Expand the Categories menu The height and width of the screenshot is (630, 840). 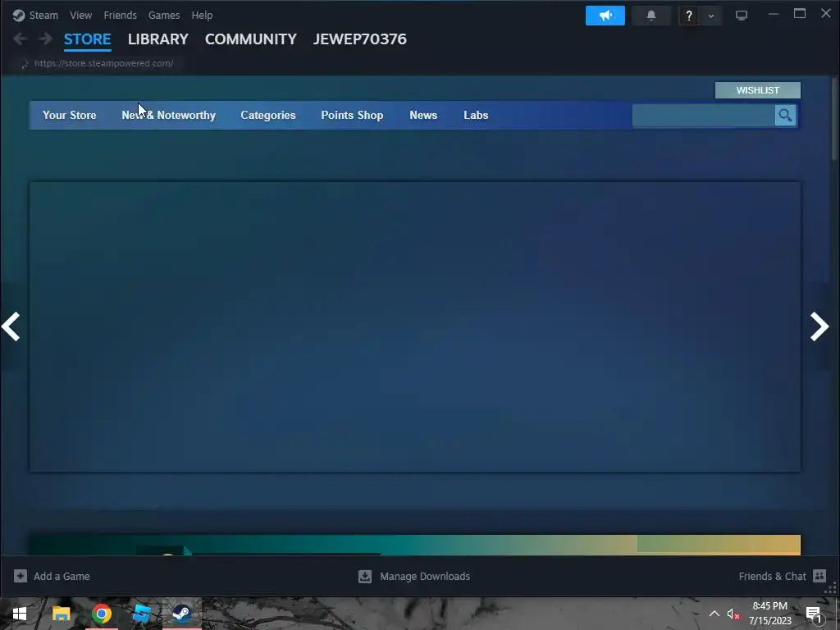coord(268,115)
